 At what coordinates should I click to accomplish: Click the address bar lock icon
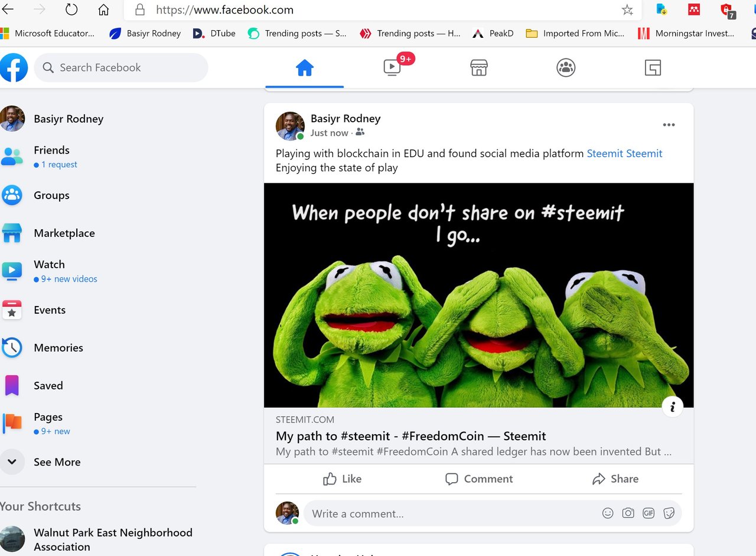tap(140, 9)
